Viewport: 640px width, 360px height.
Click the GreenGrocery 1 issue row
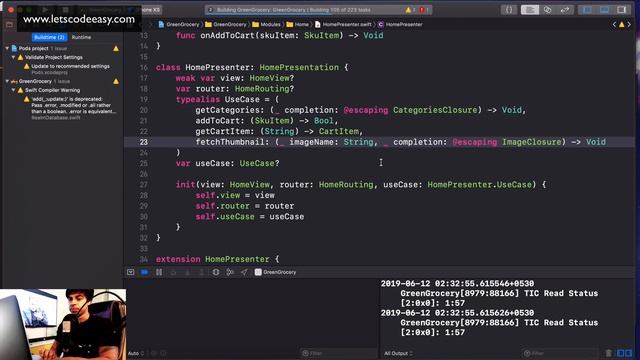point(61,81)
